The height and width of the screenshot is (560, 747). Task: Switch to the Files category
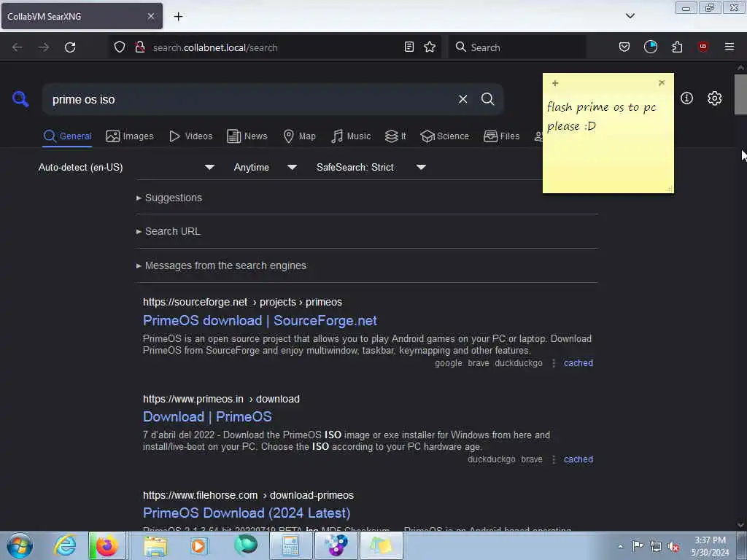pos(501,136)
